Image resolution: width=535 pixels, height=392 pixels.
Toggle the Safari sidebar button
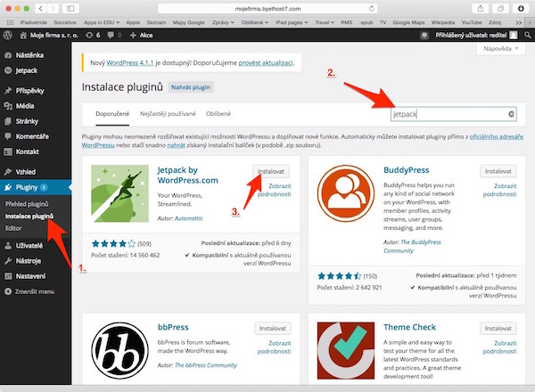point(70,9)
